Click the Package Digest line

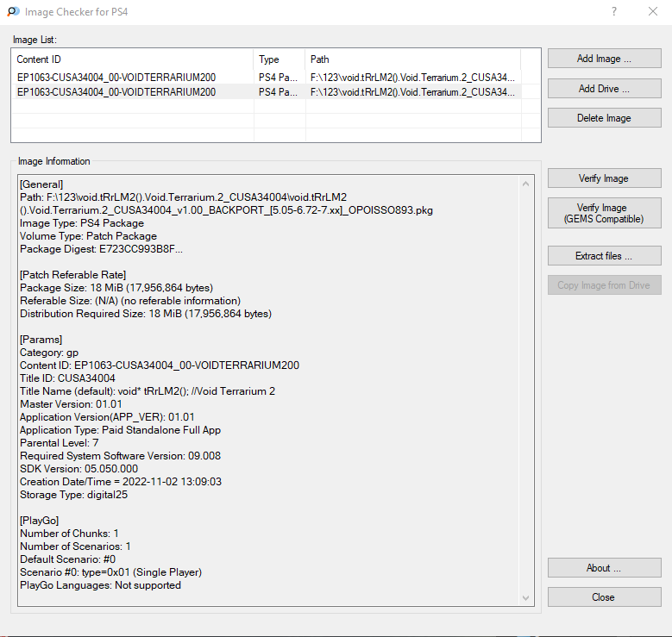tap(101, 249)
